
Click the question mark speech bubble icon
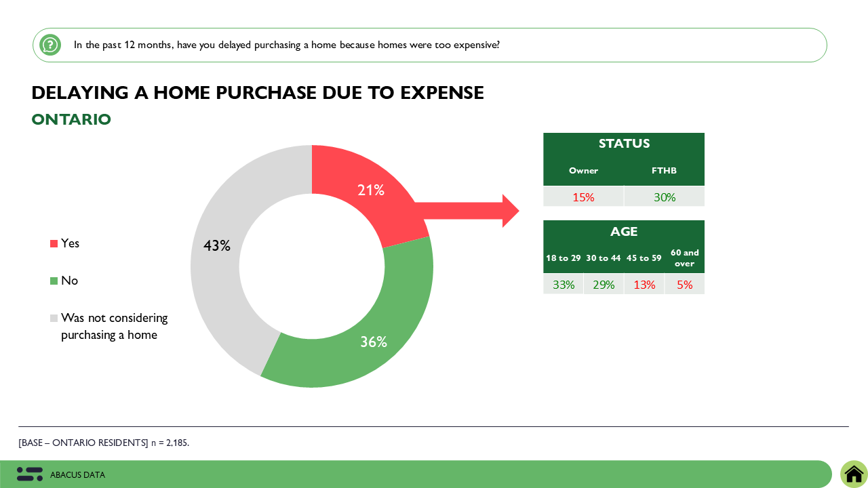coord(50,45)
